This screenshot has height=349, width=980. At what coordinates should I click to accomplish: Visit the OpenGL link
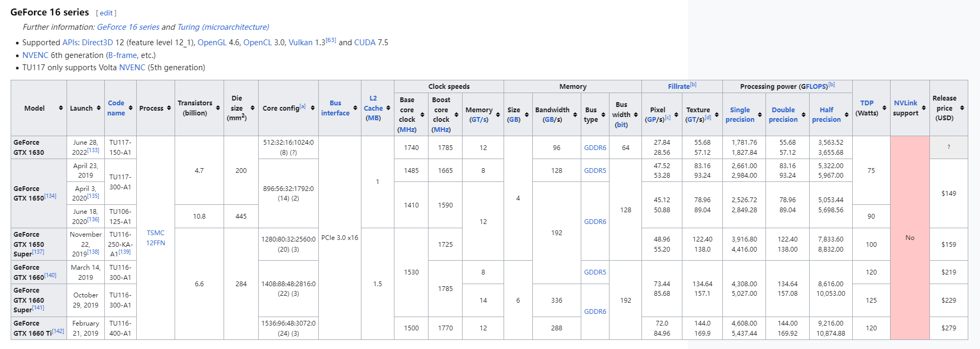[x=212, y=43]
